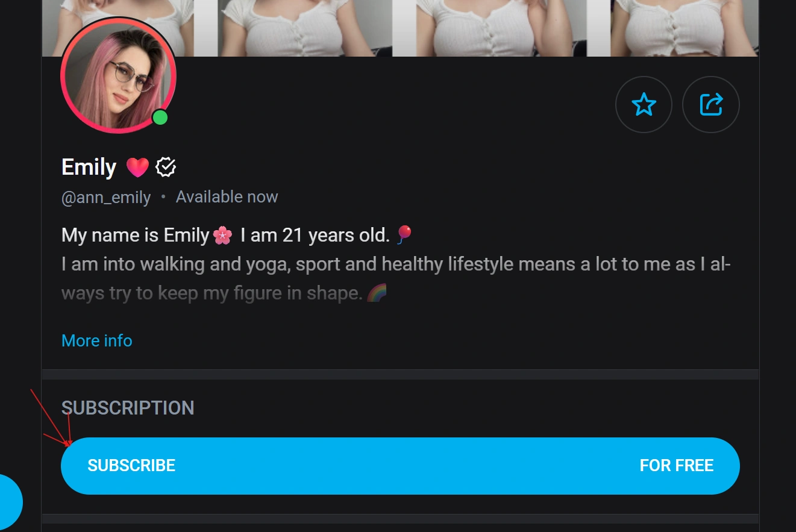Select the @ann_emily username handle
The height and width of the screenshot is (532, 796).
coord(106,196)
